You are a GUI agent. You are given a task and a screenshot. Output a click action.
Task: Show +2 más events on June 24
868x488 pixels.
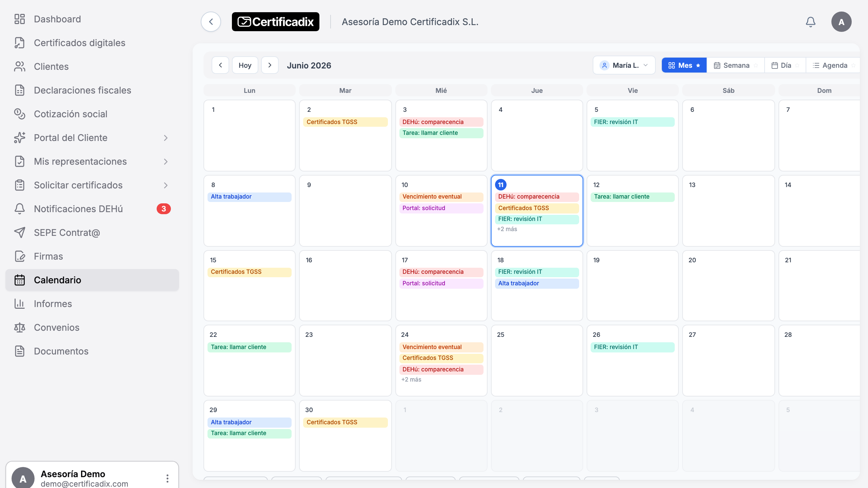point(411,380)
